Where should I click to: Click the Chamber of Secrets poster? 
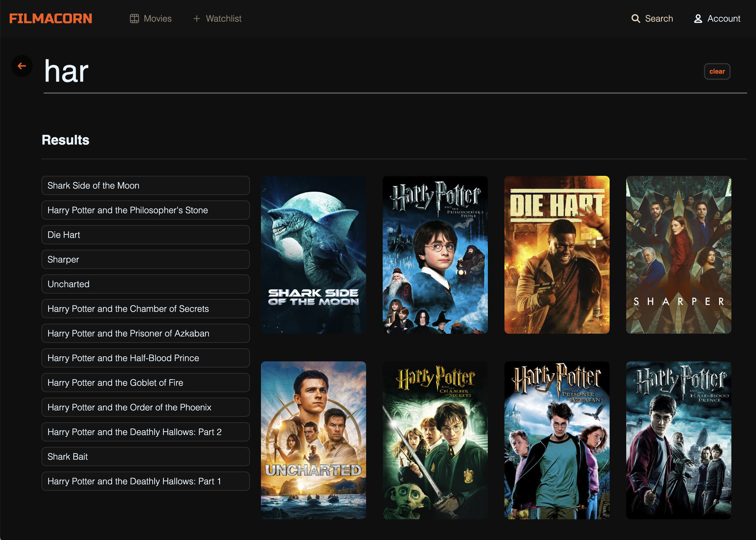[x=435, y=440]
